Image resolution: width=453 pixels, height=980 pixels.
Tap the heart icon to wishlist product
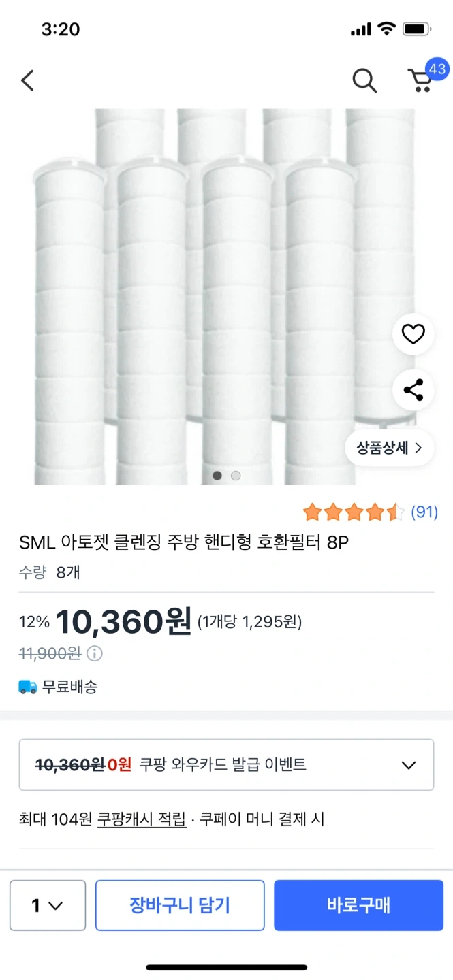tap(413, 334)
